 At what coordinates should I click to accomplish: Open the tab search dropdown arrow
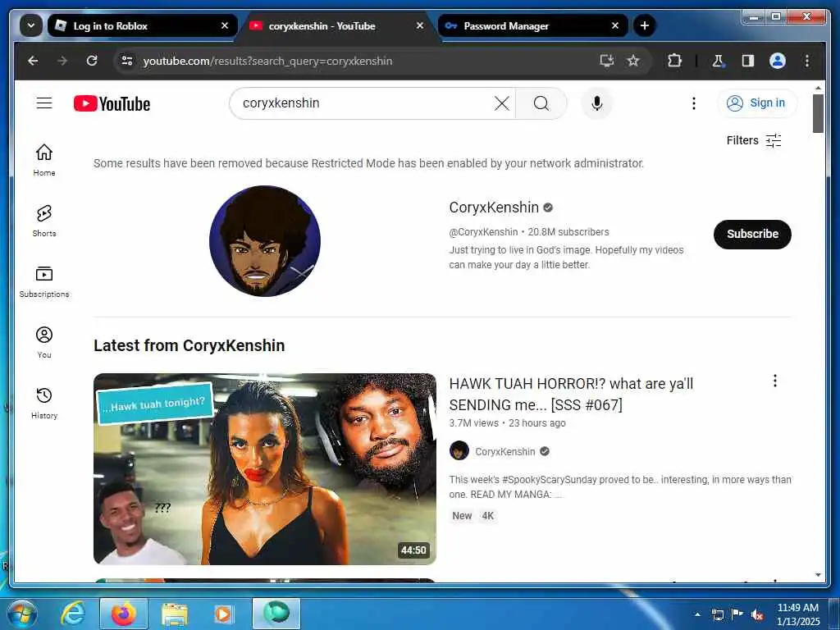point(31,25)
